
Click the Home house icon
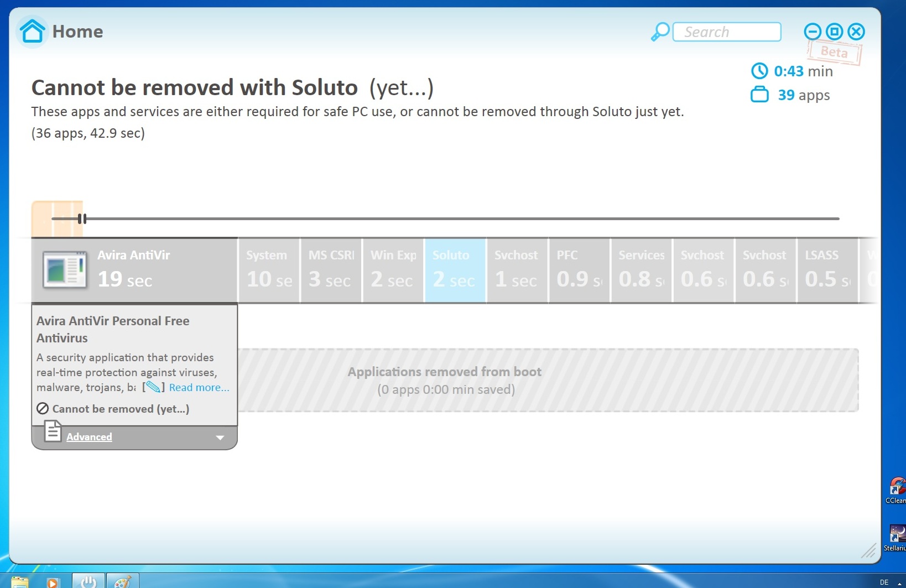click(x=32, y=32)
